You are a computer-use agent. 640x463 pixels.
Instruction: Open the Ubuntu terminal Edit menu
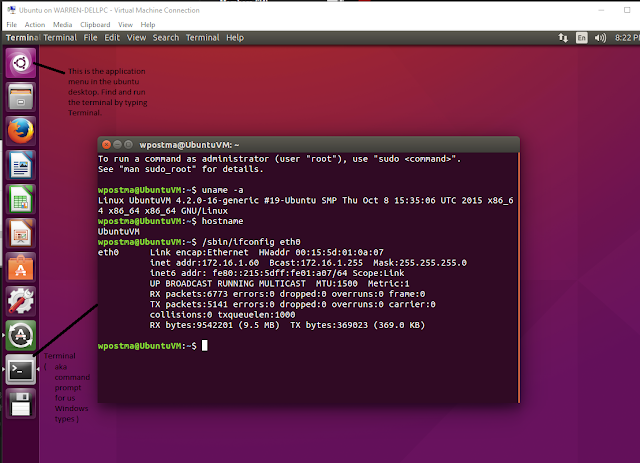pyautogui.click(x=112, y=38)
